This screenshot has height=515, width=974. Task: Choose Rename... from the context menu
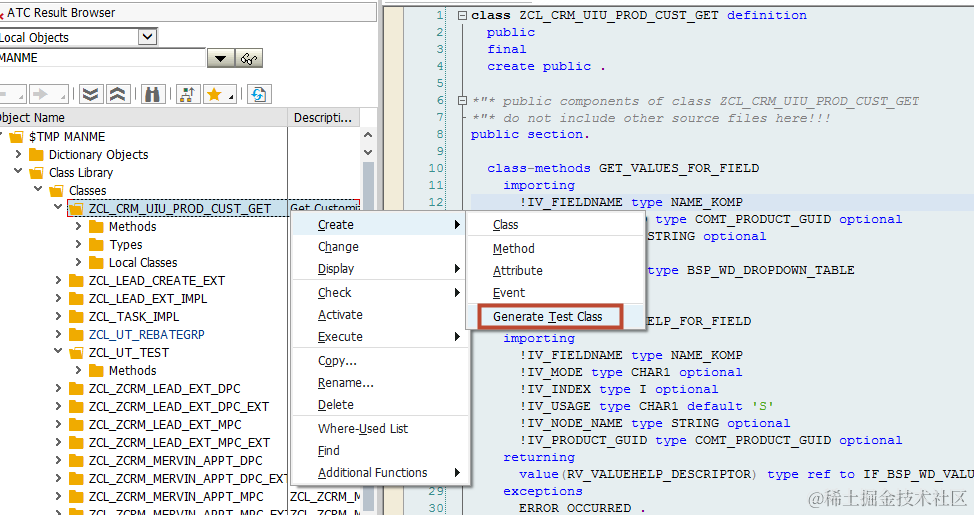380,383
